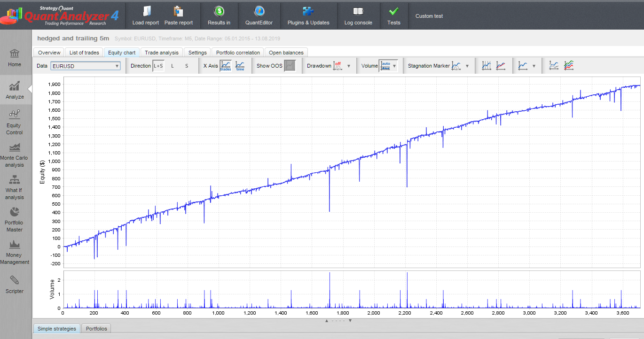Viewport: 644px width, 339px height.
Task: Switch to the List of trades tab
Action: point(84,53)
